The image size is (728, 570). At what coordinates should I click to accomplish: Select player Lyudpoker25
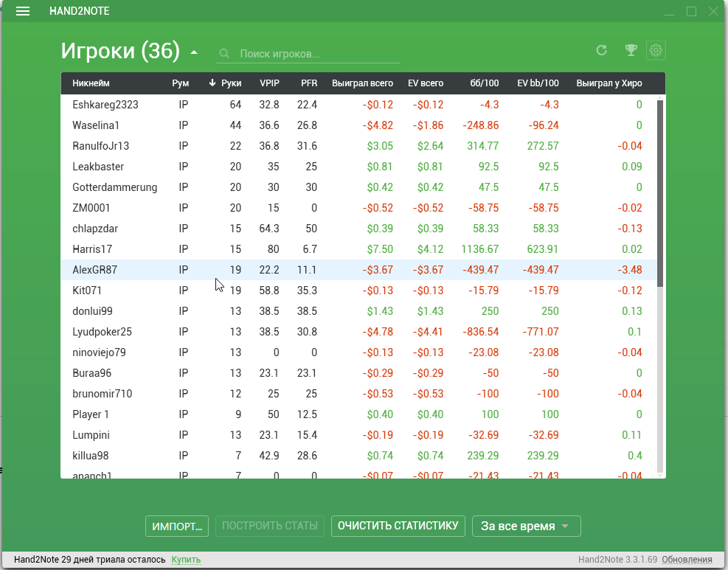(358, 332)
